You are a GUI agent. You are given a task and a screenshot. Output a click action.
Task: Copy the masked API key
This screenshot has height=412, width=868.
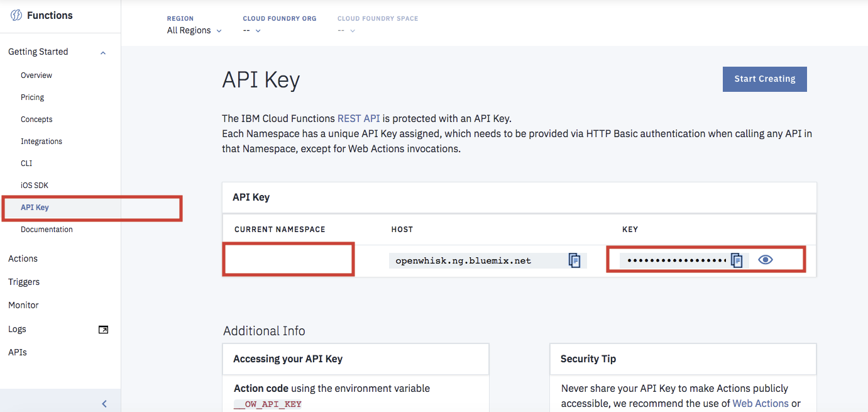(737, 260)
